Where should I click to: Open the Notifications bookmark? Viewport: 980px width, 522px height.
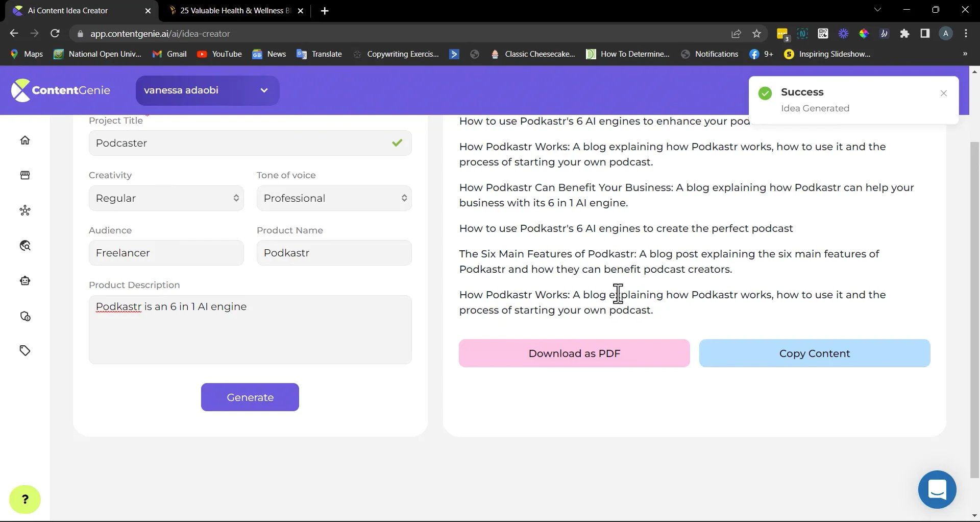click(710, 54)
